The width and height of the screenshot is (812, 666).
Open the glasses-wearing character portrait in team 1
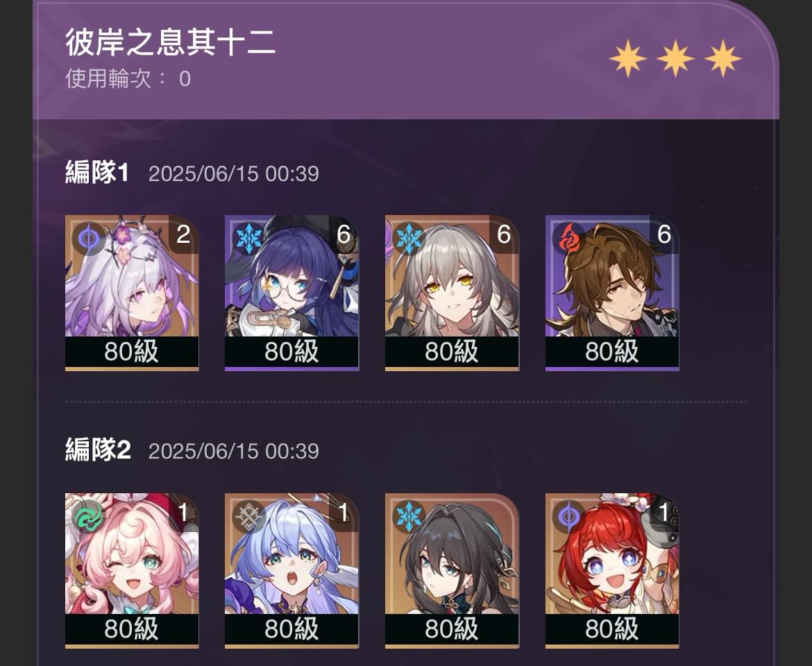click(292, 292)
